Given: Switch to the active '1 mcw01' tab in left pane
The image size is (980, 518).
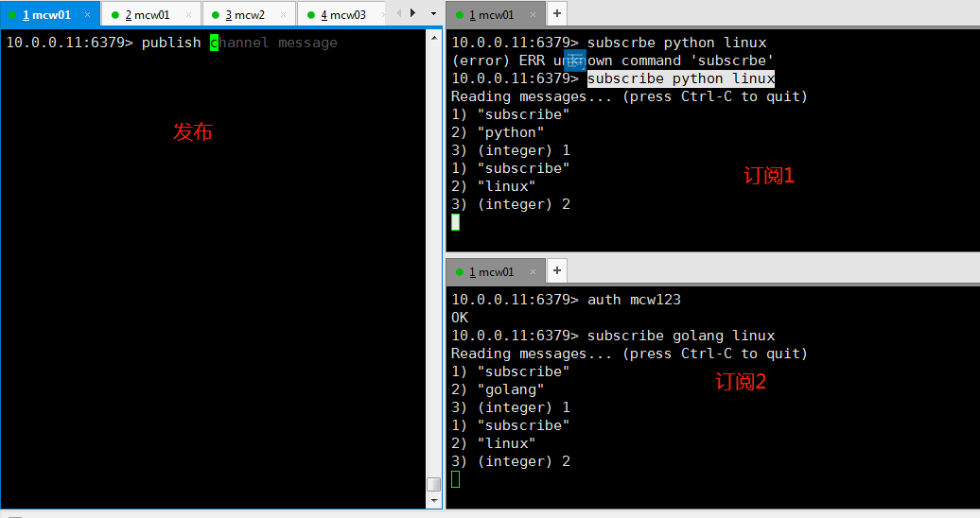Looking at the screenshot, I should coord(49,14).
